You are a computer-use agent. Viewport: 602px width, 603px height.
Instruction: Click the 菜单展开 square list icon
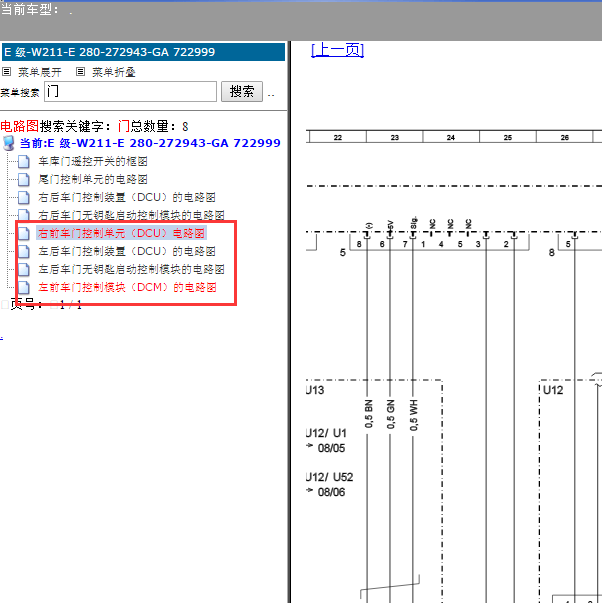point(7,72)
